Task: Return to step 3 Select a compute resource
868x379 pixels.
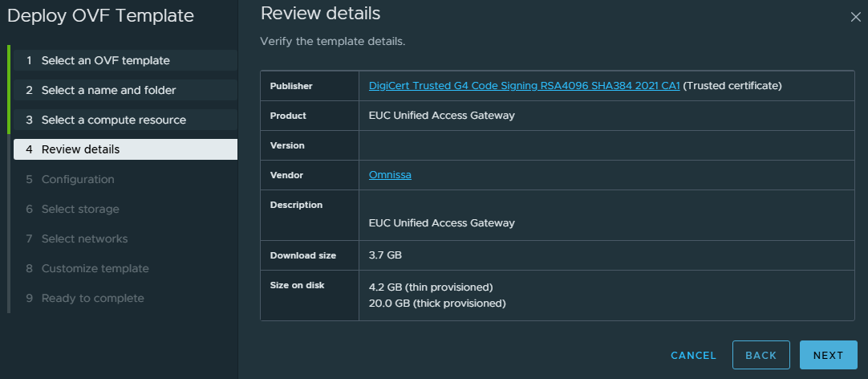Action: (x=114, y=120)
